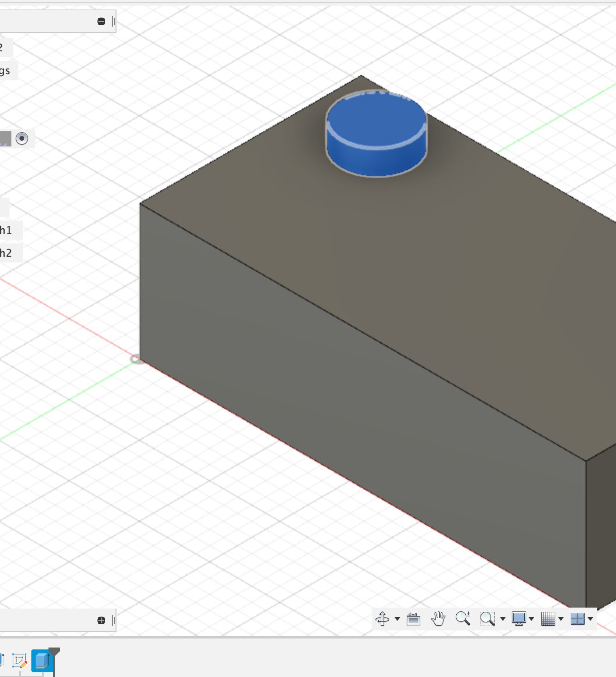Expand Display Settings dropdown arrow
This screenshot has height=677, width=616.
pos(531,619)
